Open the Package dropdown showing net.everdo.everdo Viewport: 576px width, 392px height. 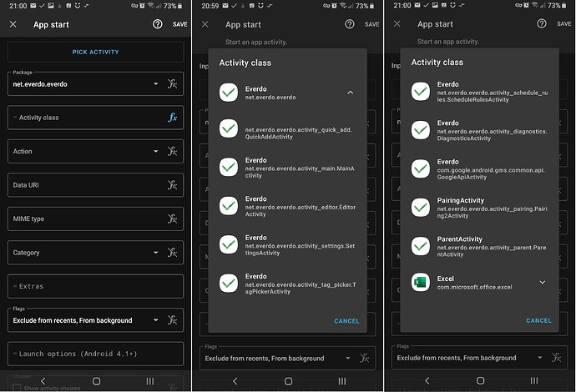[156, 83]
